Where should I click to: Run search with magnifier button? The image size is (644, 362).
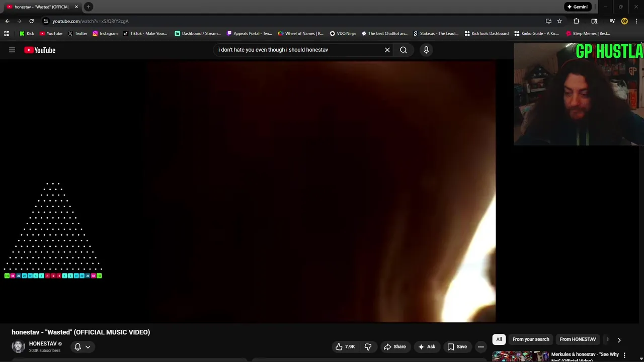[x=404, y=50]
